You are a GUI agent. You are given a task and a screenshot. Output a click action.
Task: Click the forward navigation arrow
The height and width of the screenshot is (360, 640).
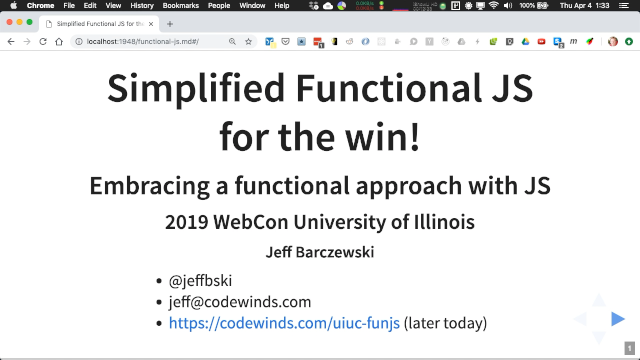pyautogui.click(x=27, y=42)
